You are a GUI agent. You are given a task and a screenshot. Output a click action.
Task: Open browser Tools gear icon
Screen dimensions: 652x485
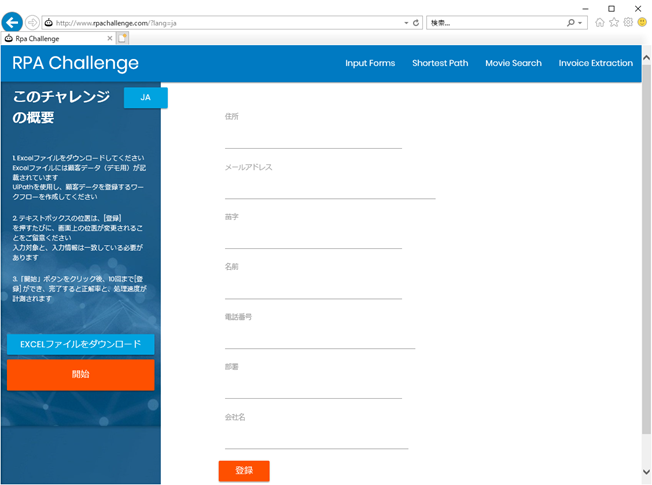point(628,22)
